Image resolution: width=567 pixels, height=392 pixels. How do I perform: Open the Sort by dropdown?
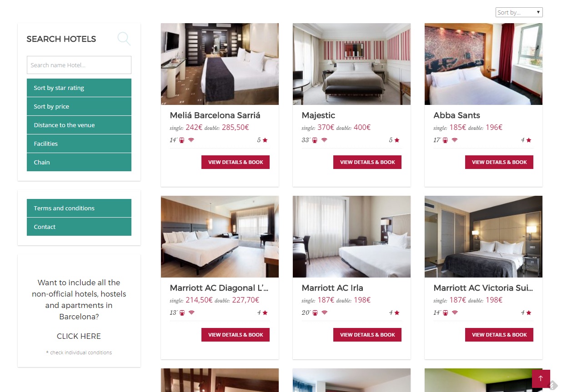(519, 12)
